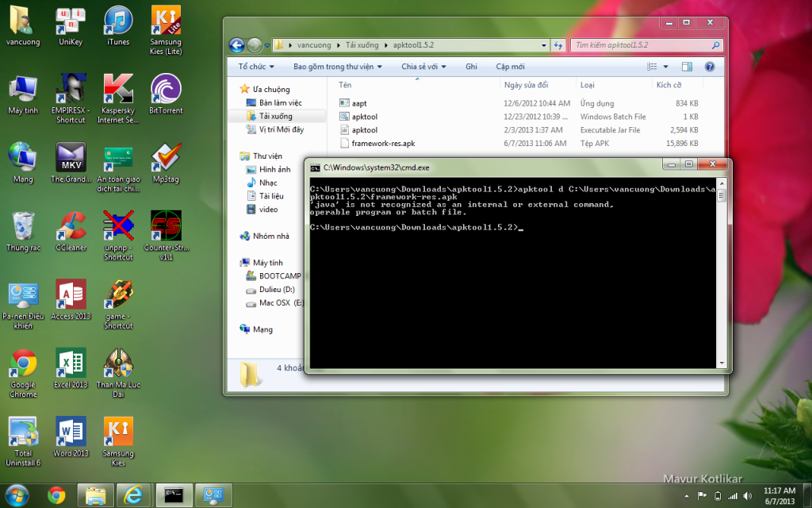
Task: Click the Ghi toolbar button
Action: [471, 67]
